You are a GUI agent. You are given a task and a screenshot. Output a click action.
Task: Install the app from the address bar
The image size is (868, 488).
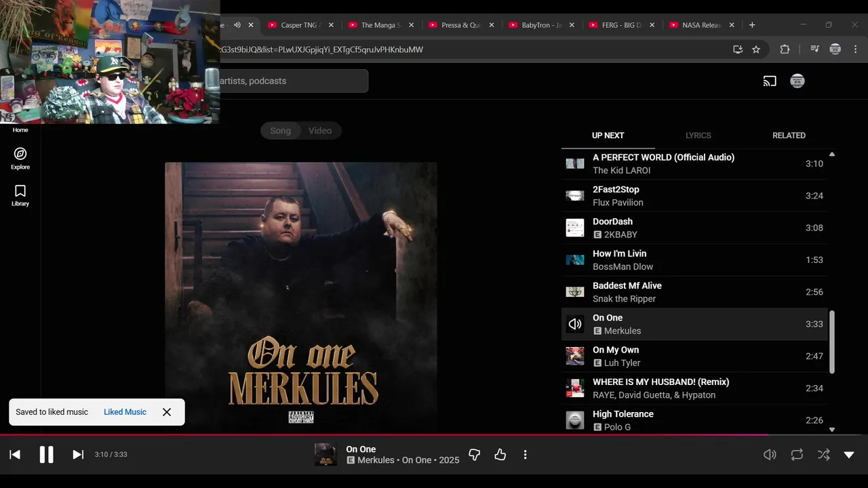point(738,49)
